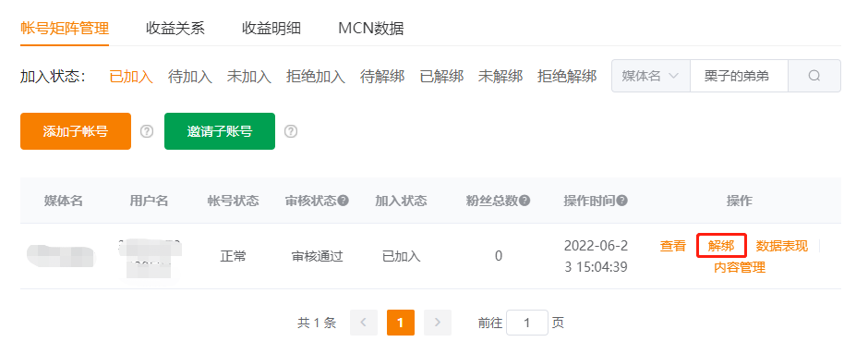Open 数据表现 for the account

(781, 246)
